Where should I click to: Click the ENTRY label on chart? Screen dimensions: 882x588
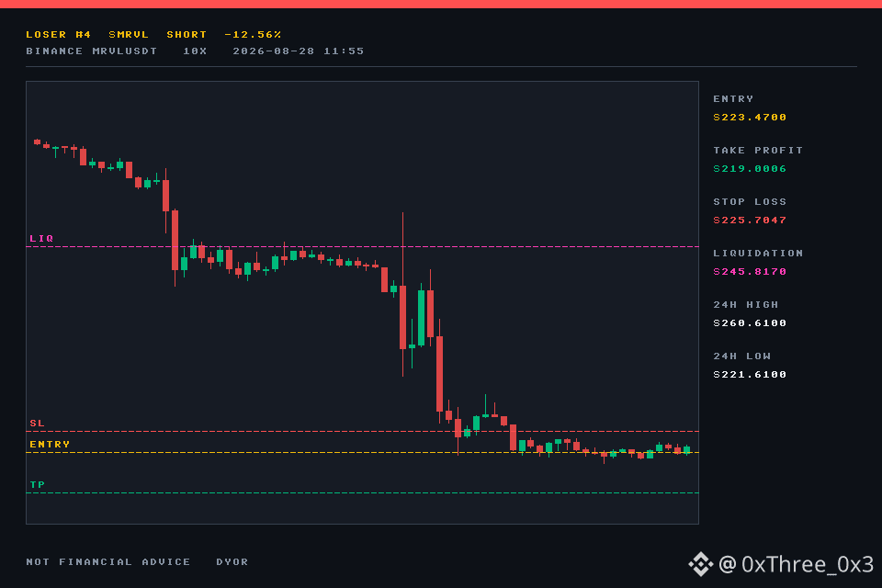click(x=50, y=445)
